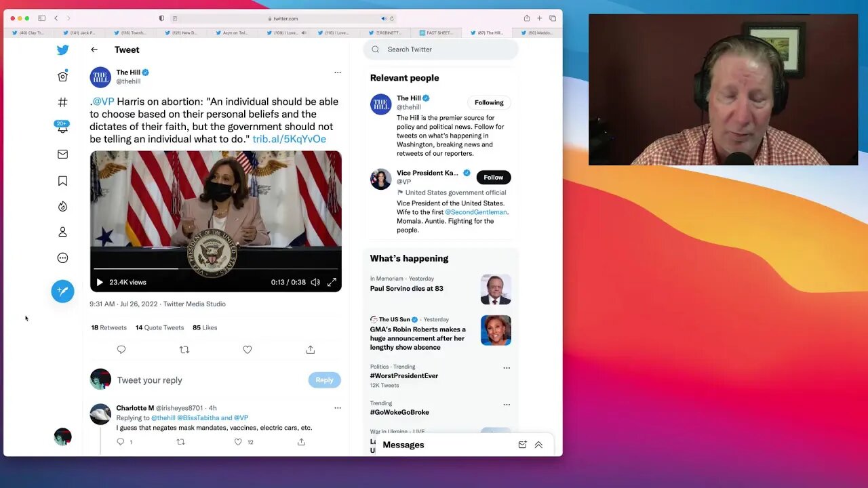This screenshot has height=488, width=868.
Task: Follow Vice President Kamala Harris
Action: pyautogui.click(x=494, y=178)
